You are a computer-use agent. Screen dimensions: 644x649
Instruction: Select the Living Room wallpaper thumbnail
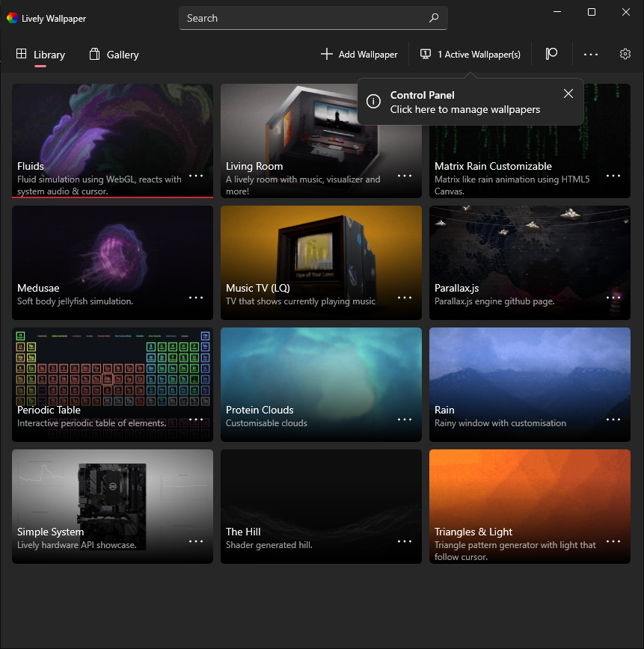point(322,141)
